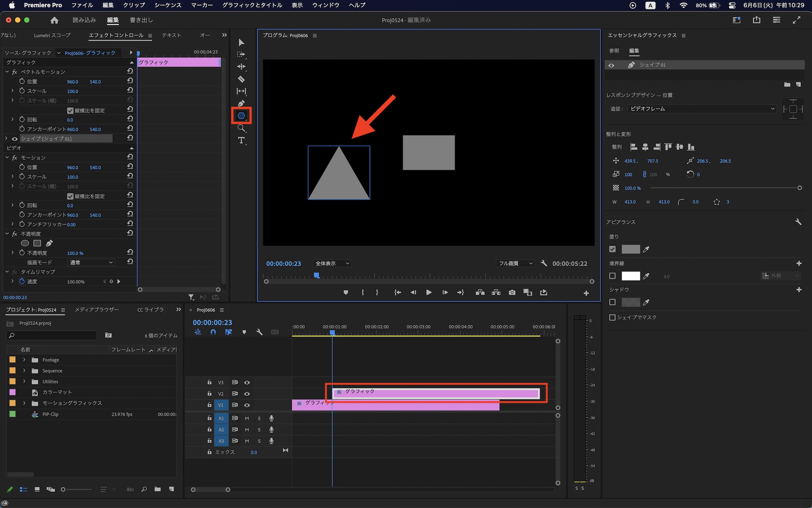Viewport: 812px width, 508px height.
Task: Choose the Zoom magnifier tool
Action: click(x=241, y=128)
